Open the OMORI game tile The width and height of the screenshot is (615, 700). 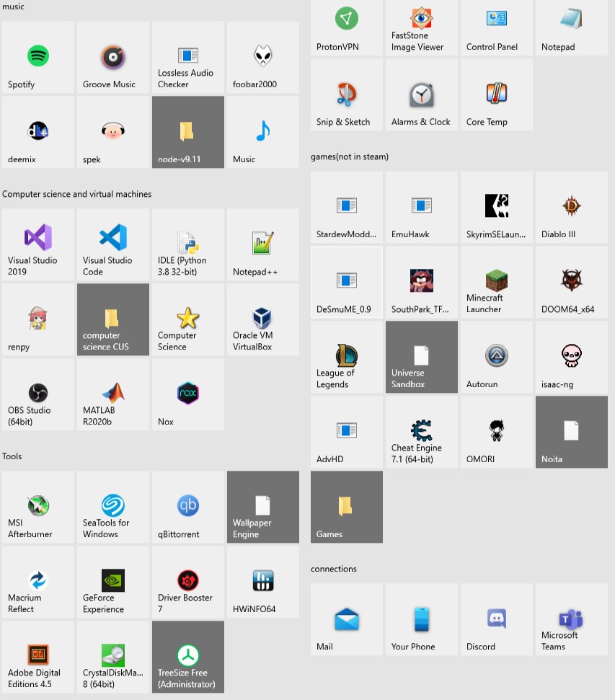497,432
